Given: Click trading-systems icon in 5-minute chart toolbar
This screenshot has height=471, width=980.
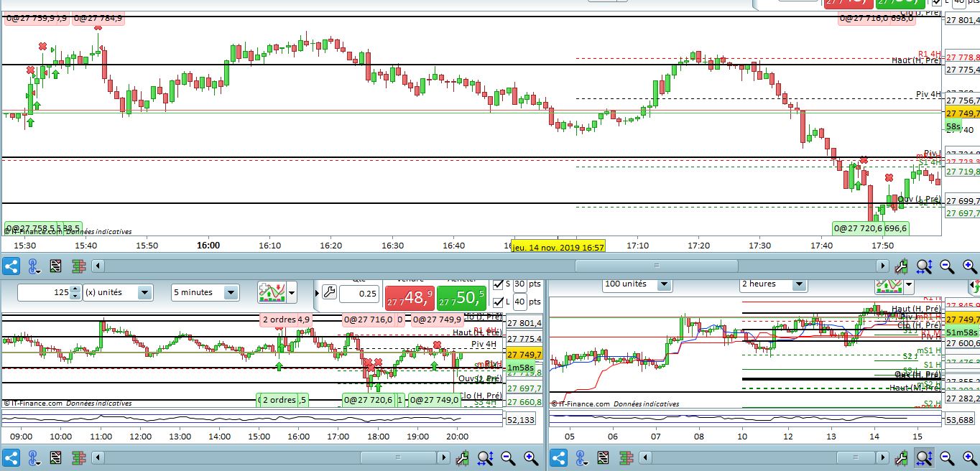Looking at the screenshot, I should tap(272, 292).
